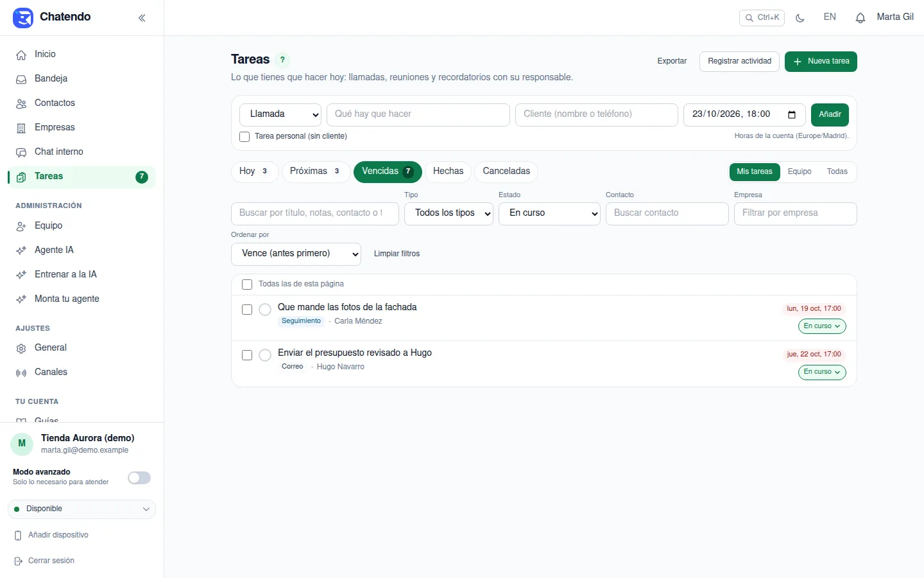Enable the Modo avanzado switch
This screenshot has height=578, width=924.
tap(139, 478)
